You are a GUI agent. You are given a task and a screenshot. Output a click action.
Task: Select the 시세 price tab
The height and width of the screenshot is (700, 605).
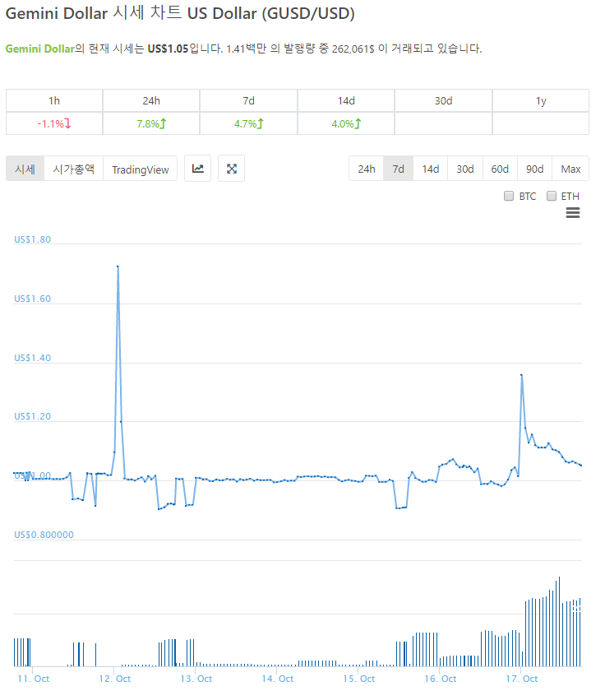(25, 169)
